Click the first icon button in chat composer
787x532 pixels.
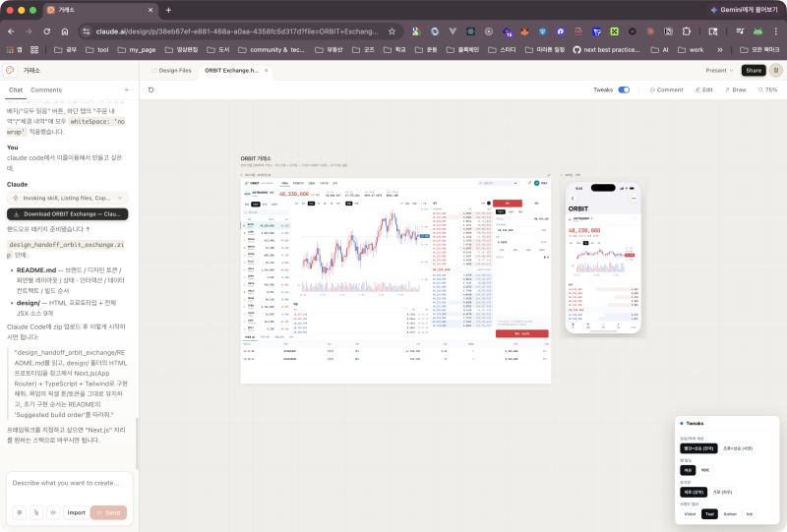[x=20, y=512]
